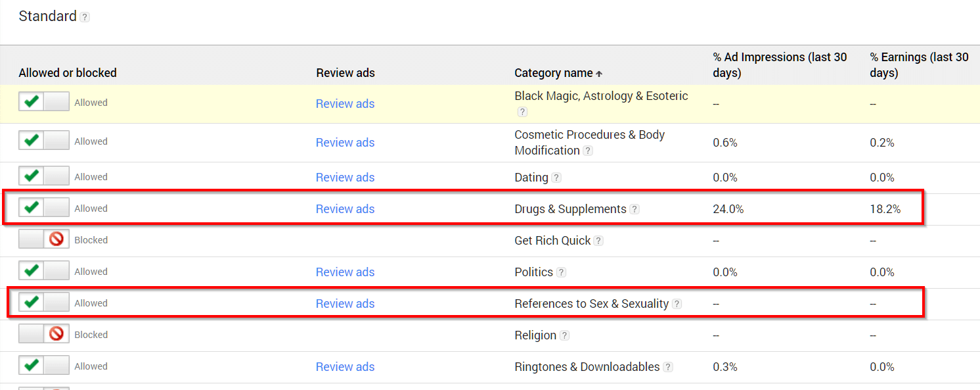Click % Ad Impressions column header

[x=780, y=65]
